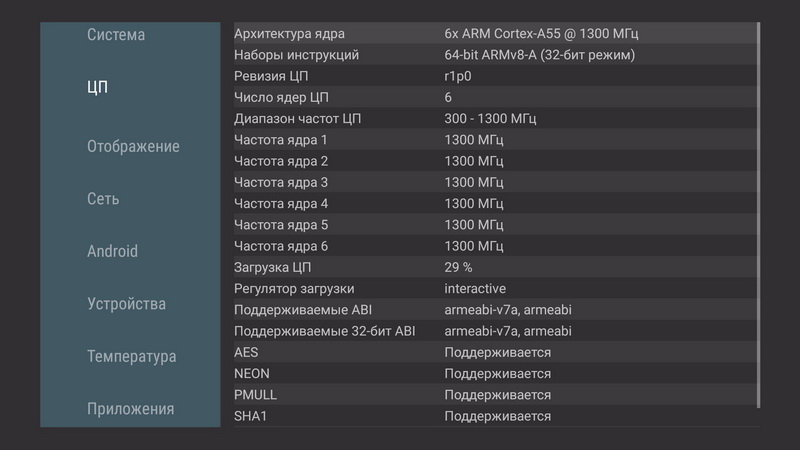
Task: Switch to the Отображение section
Action: pyautogui.click(x=133, y=147)
